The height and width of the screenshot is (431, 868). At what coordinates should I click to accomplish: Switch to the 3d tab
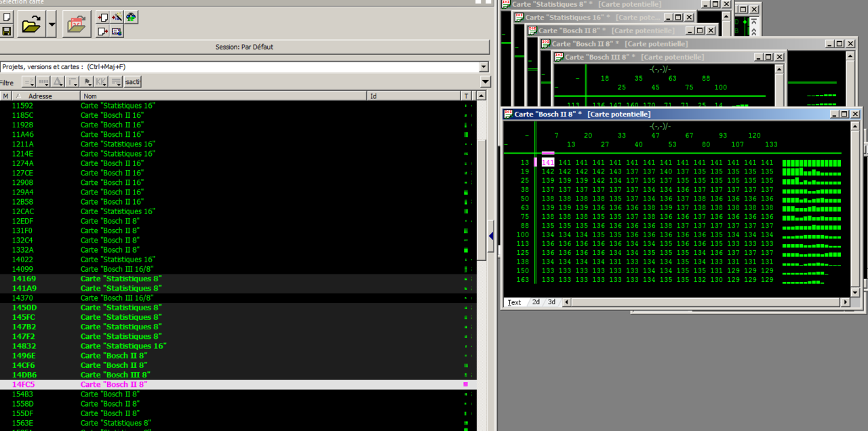pyautogui.click(x=551, y=302)
